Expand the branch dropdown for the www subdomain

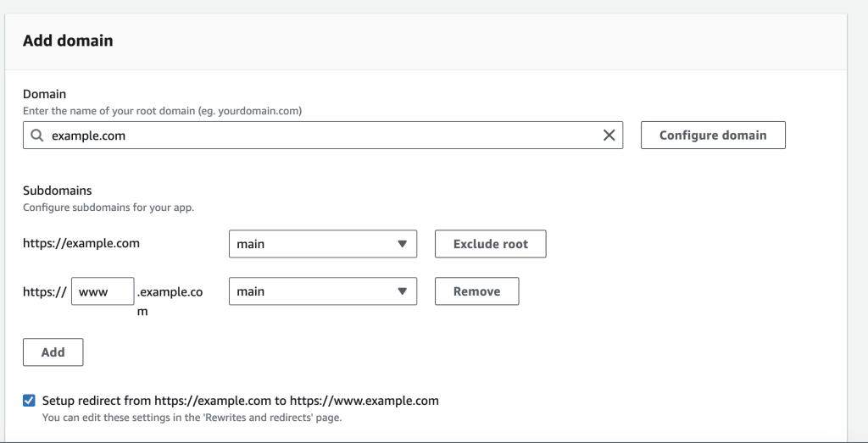pyautogui.click(x=323, y=291)
